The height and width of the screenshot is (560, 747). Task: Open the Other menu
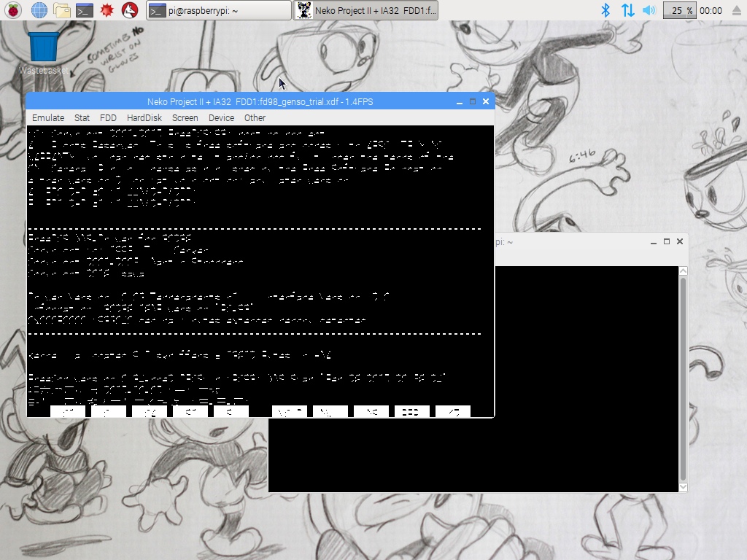pyautogui.click(x=255, y=117)
